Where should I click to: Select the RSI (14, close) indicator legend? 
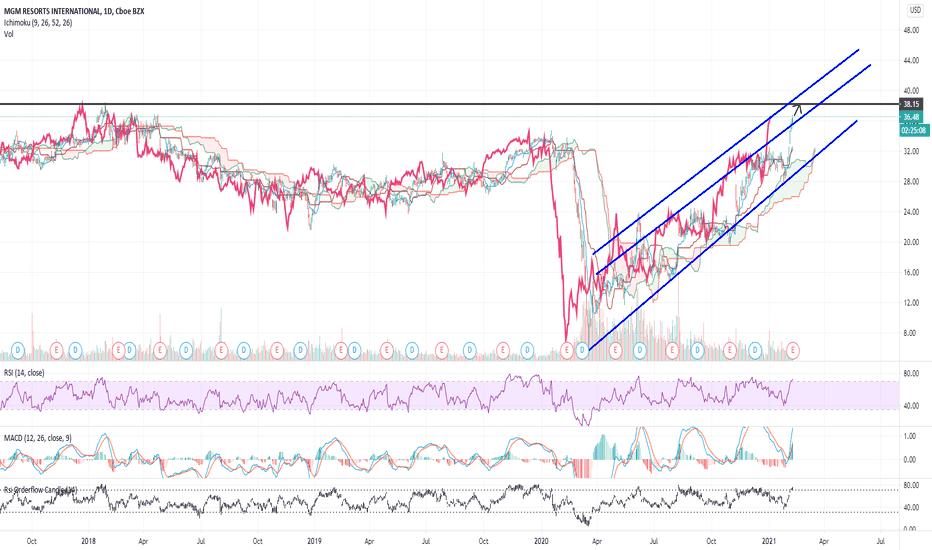[x=24, y=373]
